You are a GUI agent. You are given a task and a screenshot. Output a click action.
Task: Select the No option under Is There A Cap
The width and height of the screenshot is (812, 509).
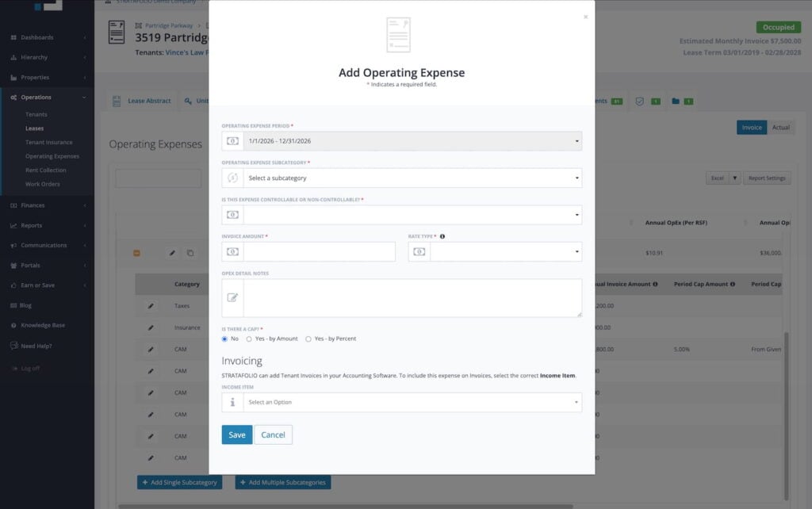coord(226,339)
